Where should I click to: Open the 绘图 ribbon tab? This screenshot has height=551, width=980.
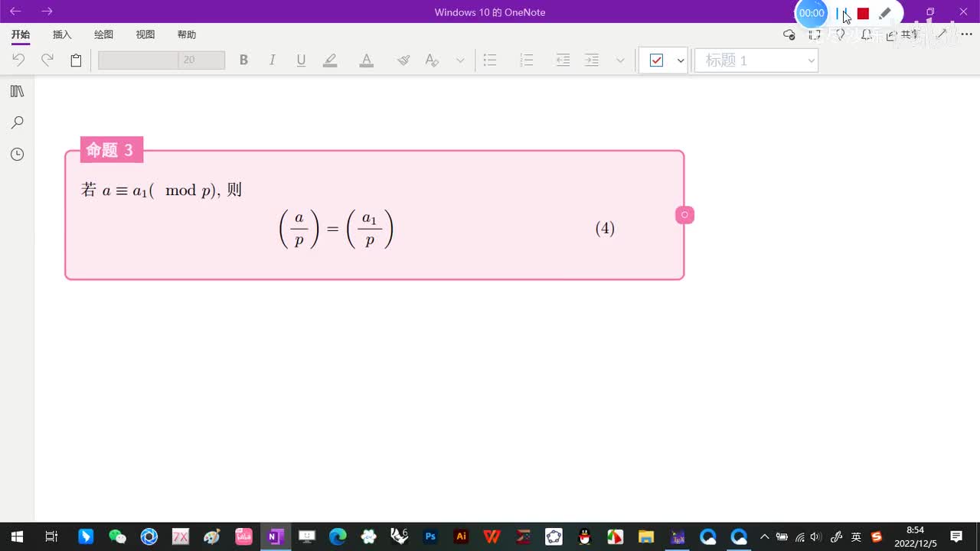(x=103, y=34)
